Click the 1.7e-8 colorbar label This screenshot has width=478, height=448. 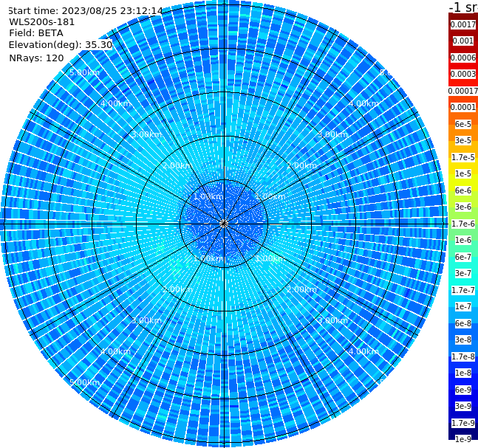pos(463,356)
